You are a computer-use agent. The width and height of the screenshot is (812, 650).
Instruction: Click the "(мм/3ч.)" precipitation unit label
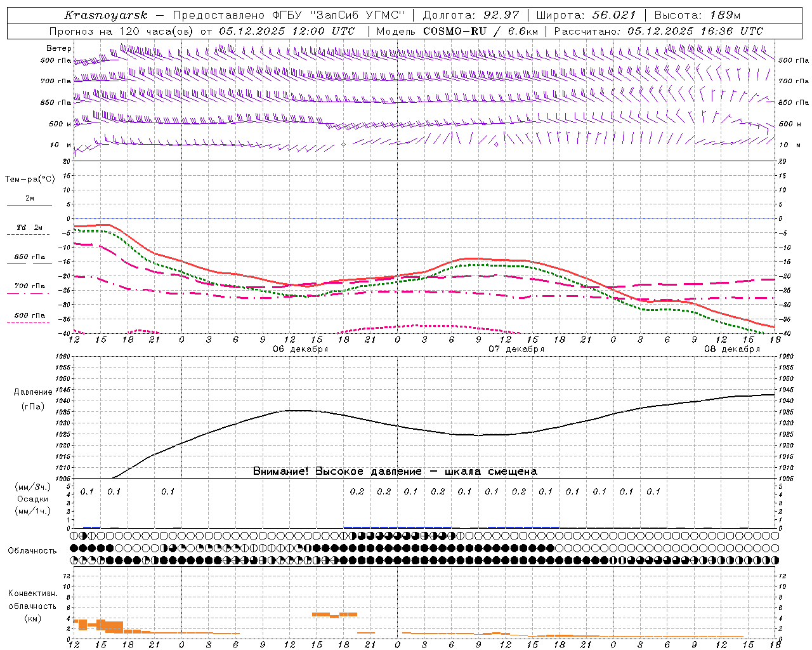pos(33,487)
